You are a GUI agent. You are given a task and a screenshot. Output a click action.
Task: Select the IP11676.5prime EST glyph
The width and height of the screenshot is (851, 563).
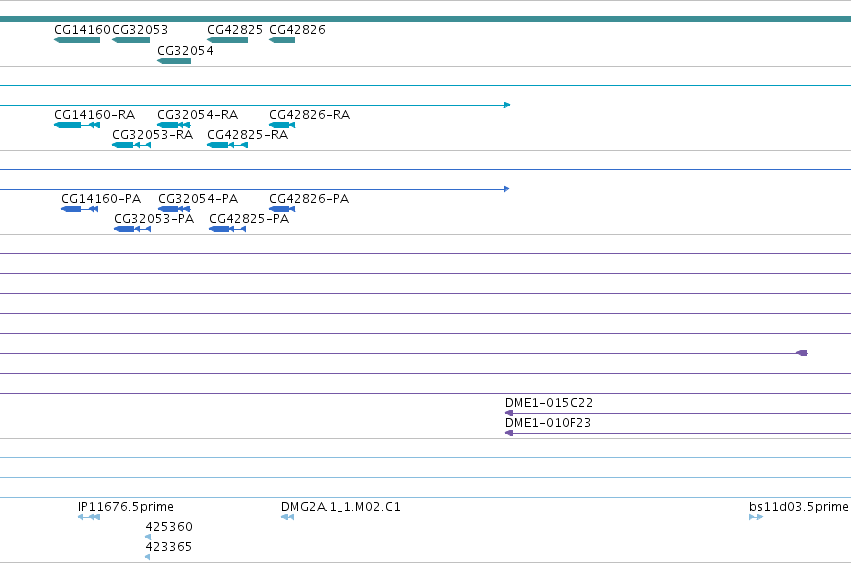point(89,517)
